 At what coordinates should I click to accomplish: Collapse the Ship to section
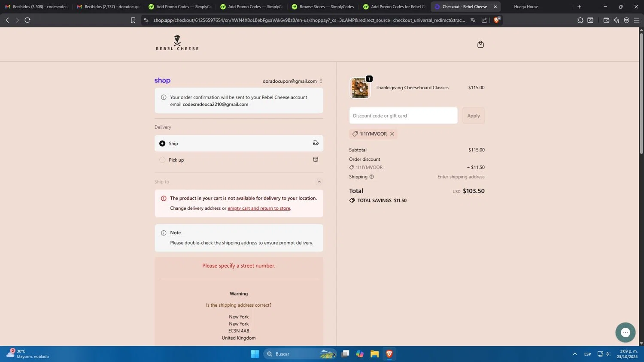[319, 182]
